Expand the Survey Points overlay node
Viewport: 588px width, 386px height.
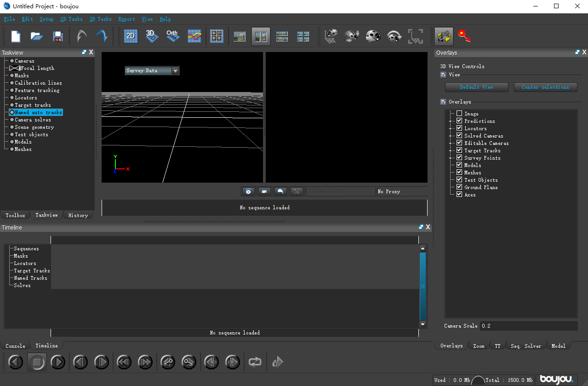pos(451,158)
